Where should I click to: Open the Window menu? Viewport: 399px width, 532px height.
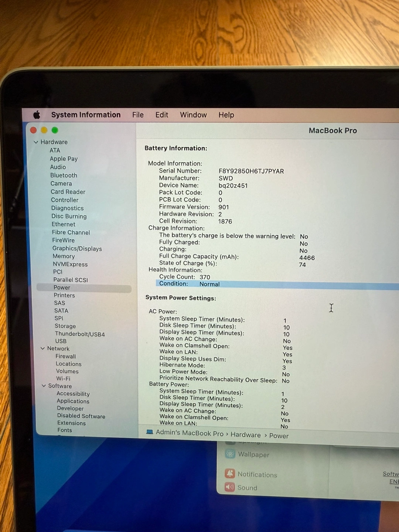193,115
